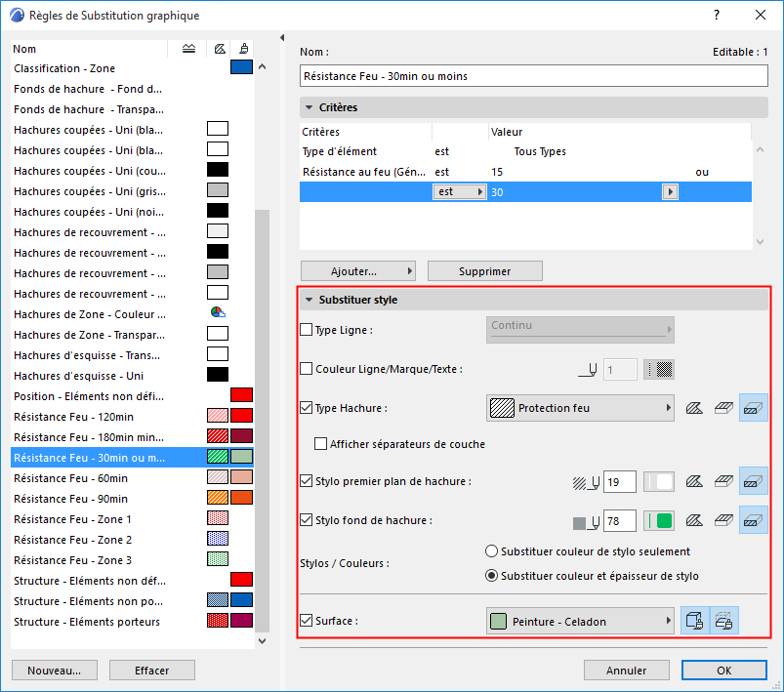The height and width of the screenshot is (692, 784).
Task: Uncheck the Surface checkbox
Action: click(x=306, y=621)
